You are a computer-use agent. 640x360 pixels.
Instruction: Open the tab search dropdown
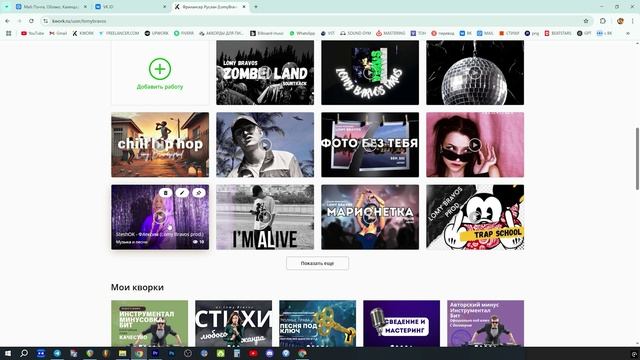(6, 7)
